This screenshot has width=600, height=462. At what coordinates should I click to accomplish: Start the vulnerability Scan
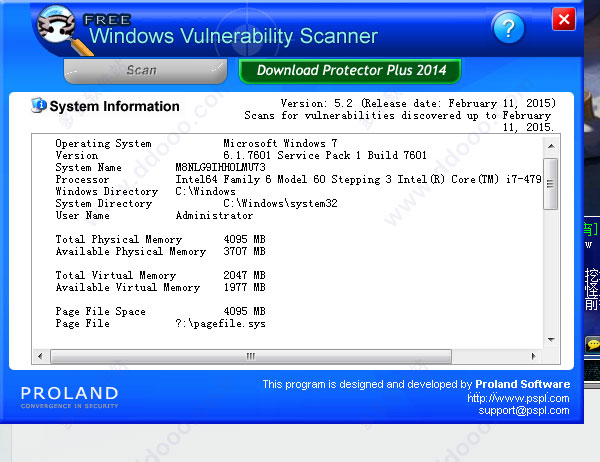pos(145,71)
